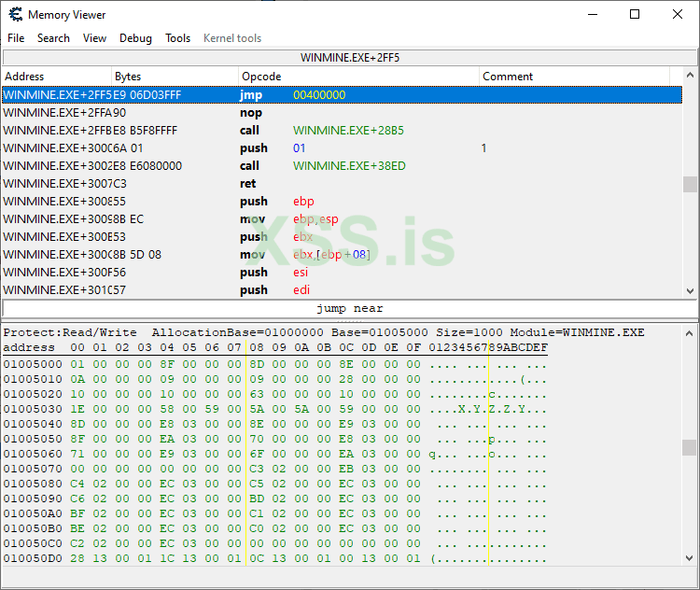This screenshot has width=700, height=590.
Task: Select the mov ebp,esp instruction row
Action: 341,219
